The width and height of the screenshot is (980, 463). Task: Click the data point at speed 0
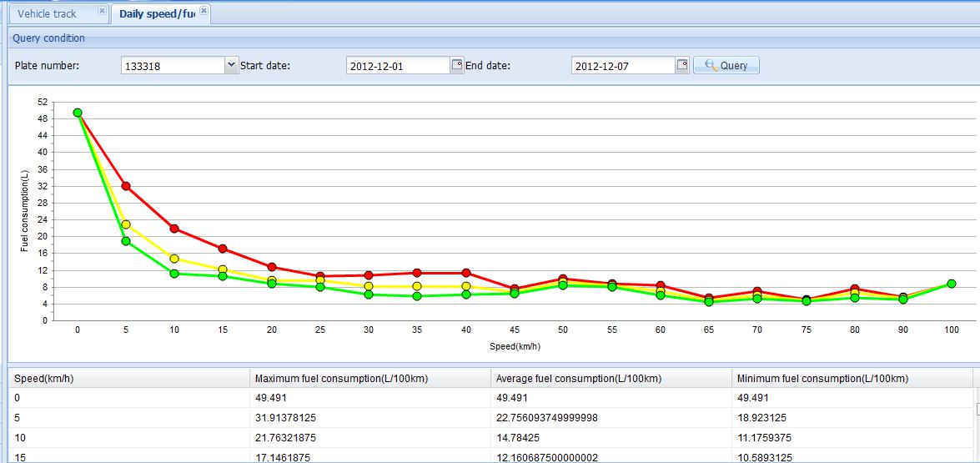[x=78, y=113]
